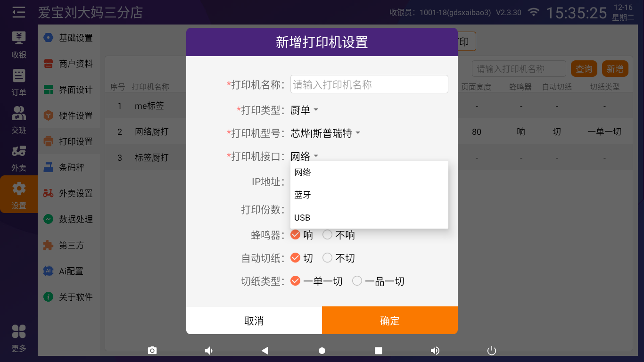Image resolution: width=644 pixels, height=362 pixels.
Task: Select USB in the interface list
Action: coord(302,217)
